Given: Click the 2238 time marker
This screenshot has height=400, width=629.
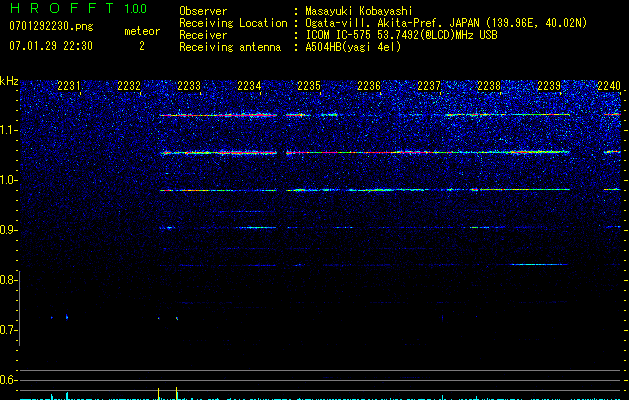Looking at the screenshot, I should tap(489, 86).
